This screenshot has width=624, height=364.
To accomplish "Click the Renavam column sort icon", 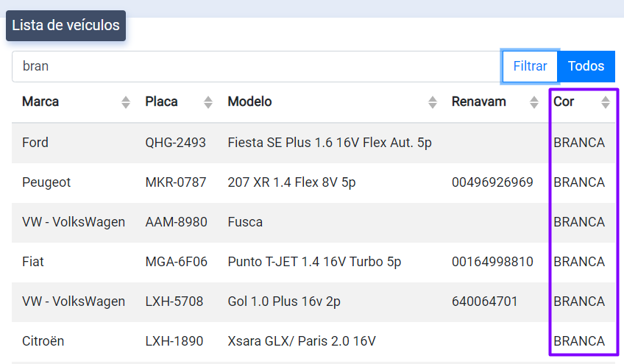I will pos(534,102).
